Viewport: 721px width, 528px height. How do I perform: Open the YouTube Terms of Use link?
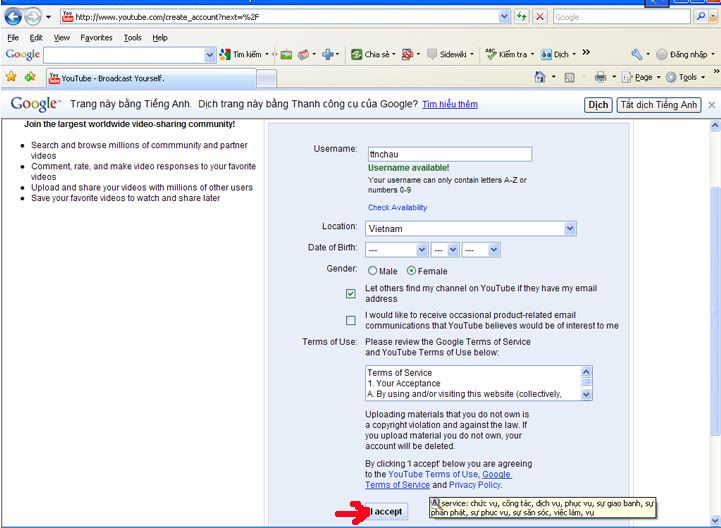point(433,474)
